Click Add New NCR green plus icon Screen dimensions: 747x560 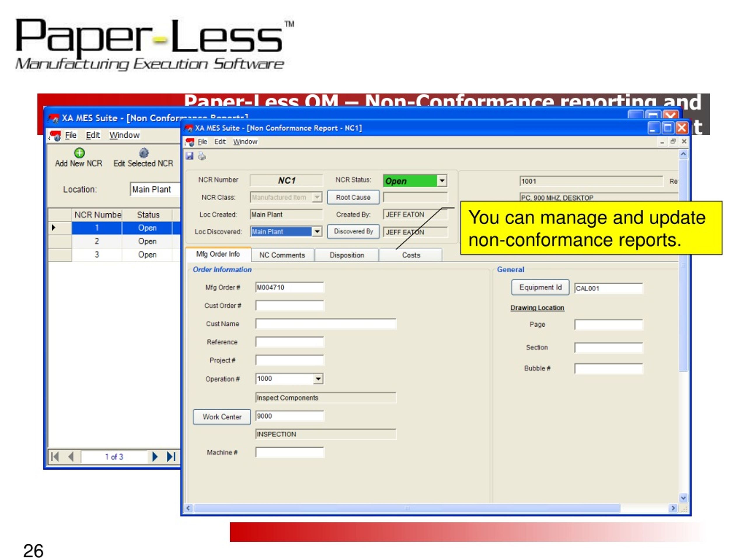coord(79,153)
